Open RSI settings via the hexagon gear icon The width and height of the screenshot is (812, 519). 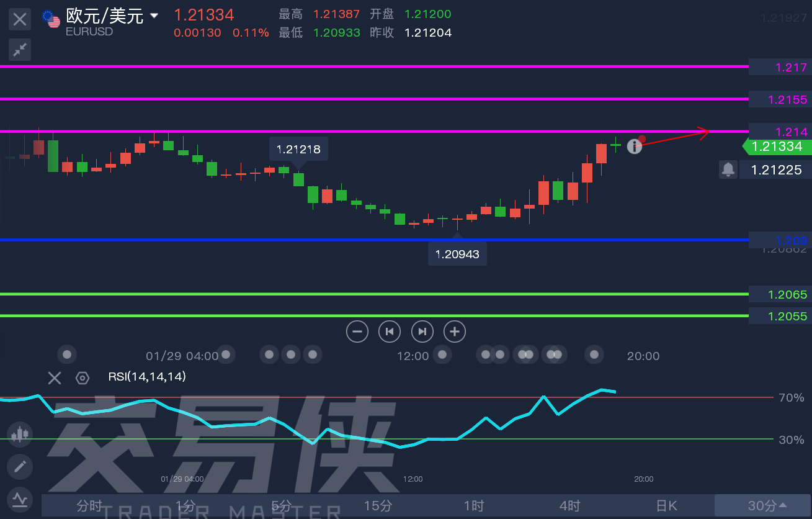[x=83, y=377]
